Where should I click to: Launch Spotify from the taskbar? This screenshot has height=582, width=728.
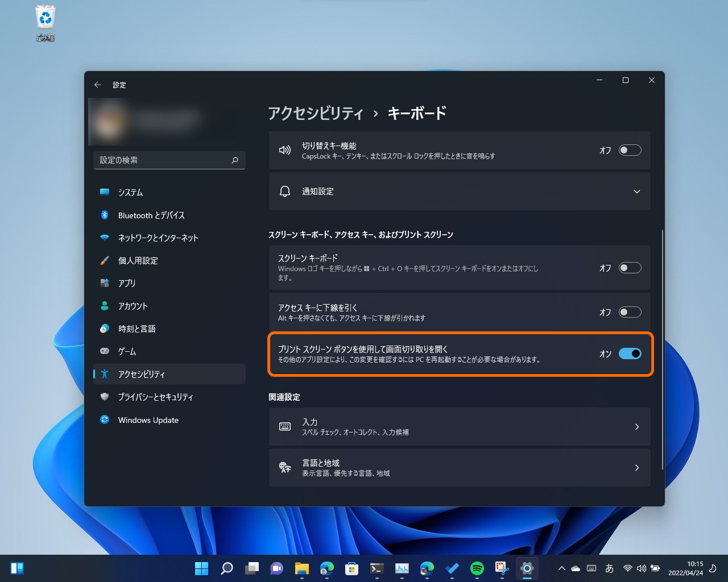click(x=476, y=568)
